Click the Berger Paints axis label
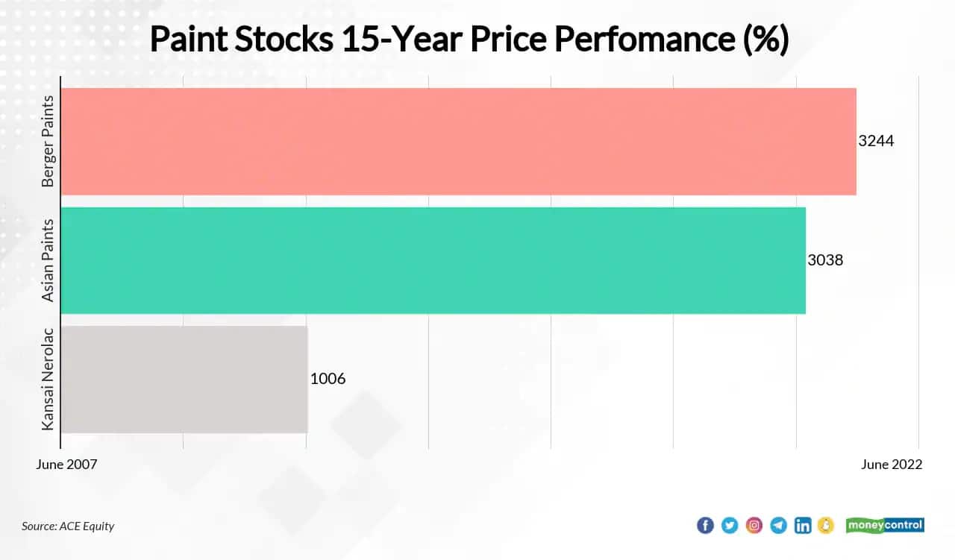 pos(48,141)
